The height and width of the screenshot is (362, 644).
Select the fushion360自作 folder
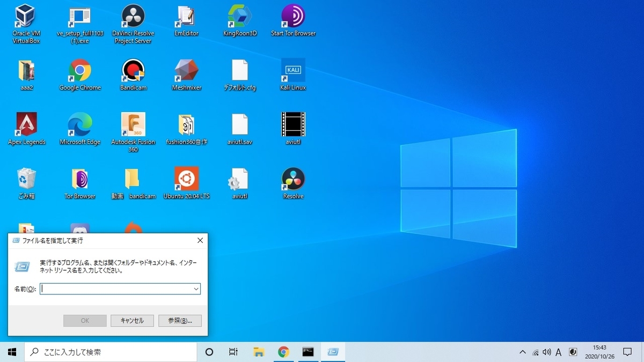pos(187,129)
